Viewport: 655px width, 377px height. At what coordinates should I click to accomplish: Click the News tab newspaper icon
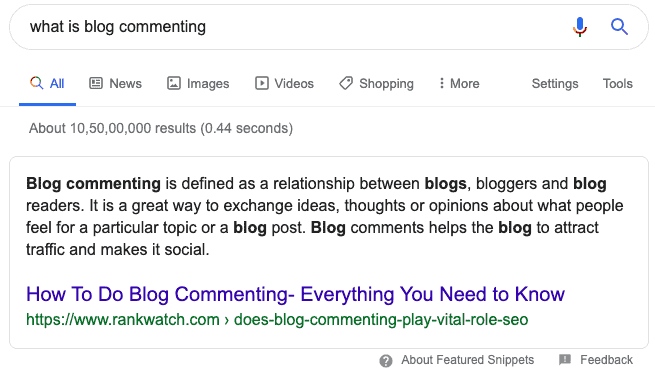coord(96,83)
